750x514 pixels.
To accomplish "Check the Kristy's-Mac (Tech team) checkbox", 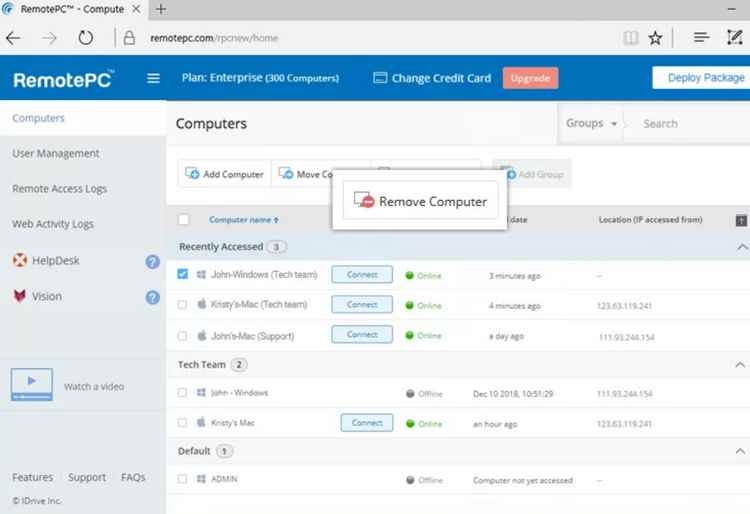I will point(182,305).
